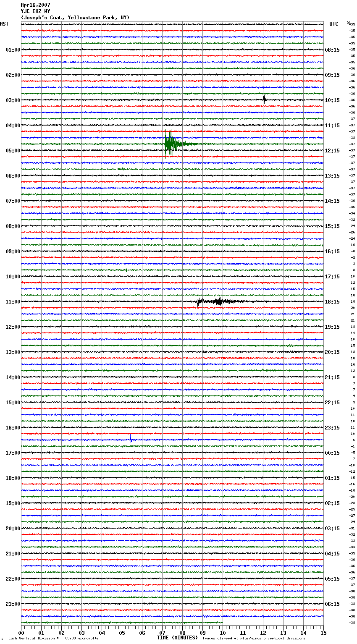The image size is (357, 644).
Task: Click the '13:15' UTC time label
Action: [332, 176]
